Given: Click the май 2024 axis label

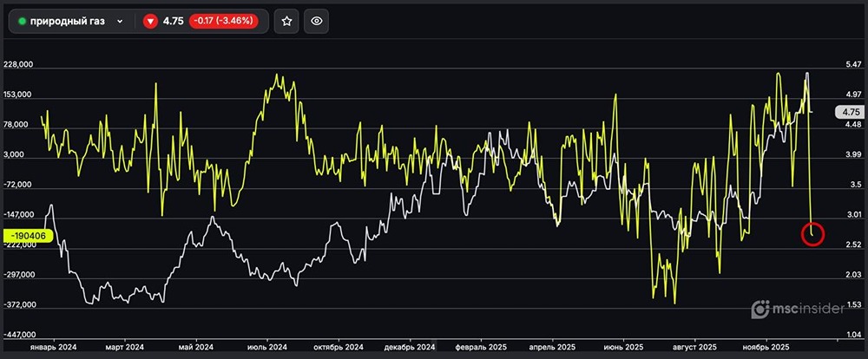Looking at the screenshot, I should pyautogui.click(x=196, y=348).
